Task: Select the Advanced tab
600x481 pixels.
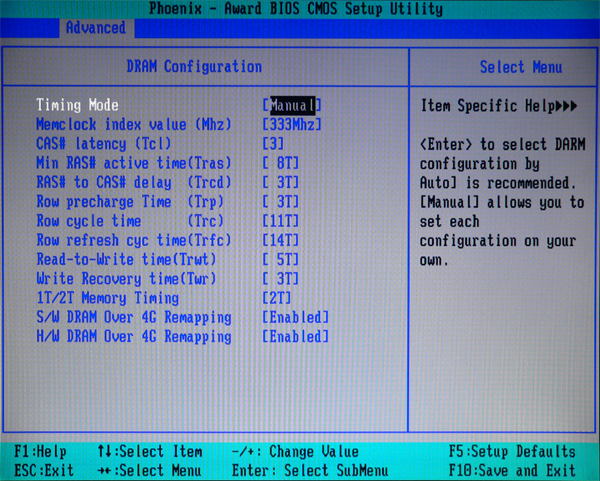Action: pos(96,28)
